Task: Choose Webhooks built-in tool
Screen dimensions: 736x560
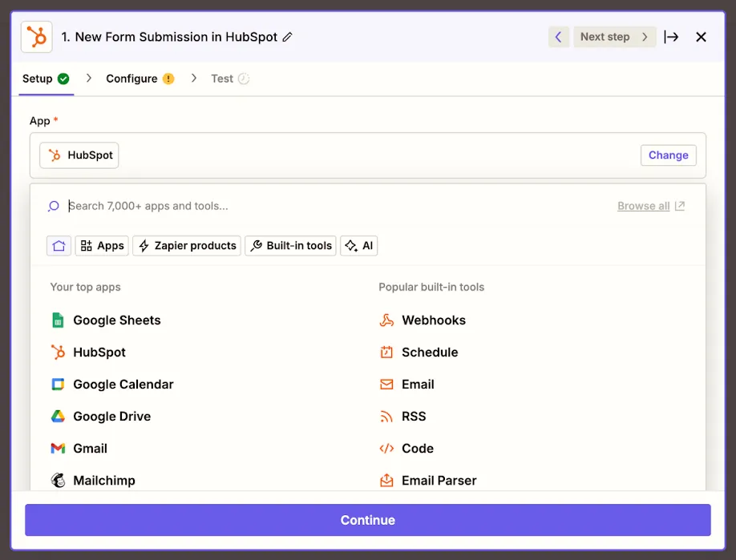Action: tap(434, 320)
